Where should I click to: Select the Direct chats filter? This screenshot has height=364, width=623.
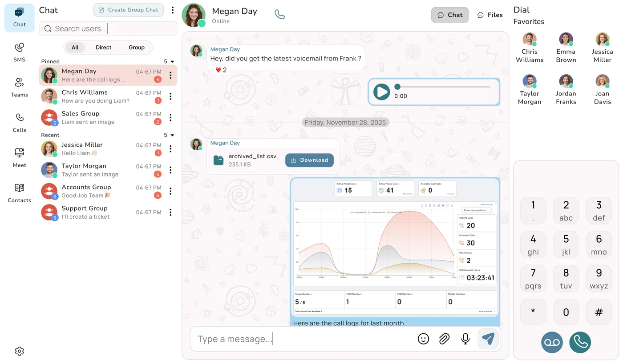coord(103,48)
